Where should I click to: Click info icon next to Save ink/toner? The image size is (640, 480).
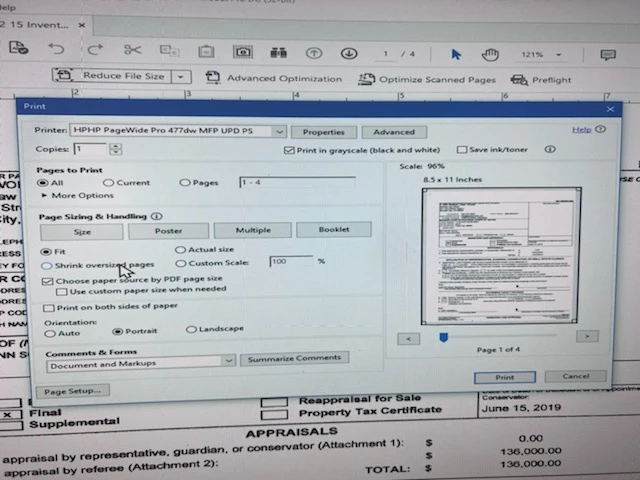[550, 149]
